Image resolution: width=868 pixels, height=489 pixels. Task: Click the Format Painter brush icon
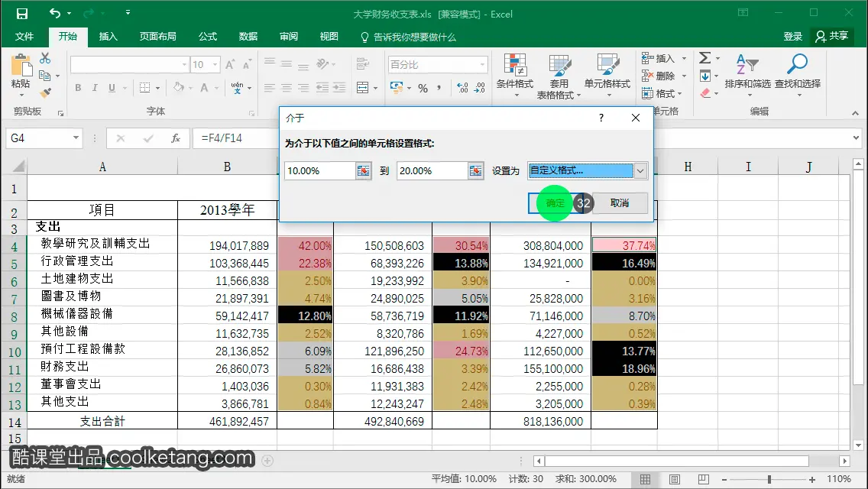tap(45, 93)
